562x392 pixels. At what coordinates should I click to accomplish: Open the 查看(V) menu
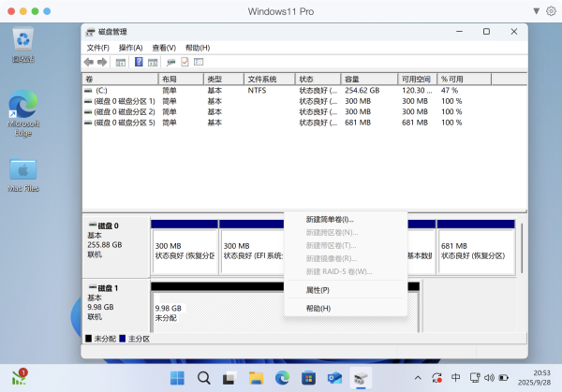pyautogui.click(x=164, y=48)
